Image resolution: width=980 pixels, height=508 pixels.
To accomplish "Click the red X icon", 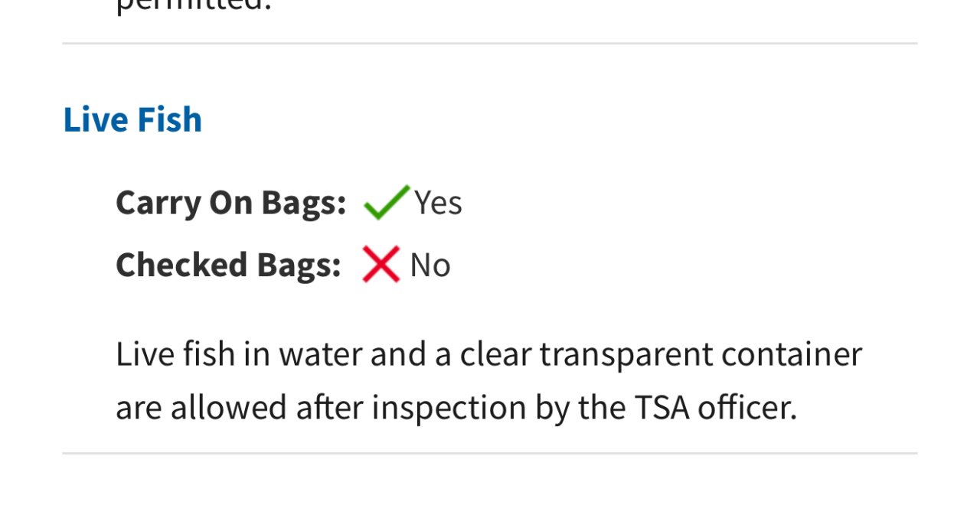I will click(381, 265).
